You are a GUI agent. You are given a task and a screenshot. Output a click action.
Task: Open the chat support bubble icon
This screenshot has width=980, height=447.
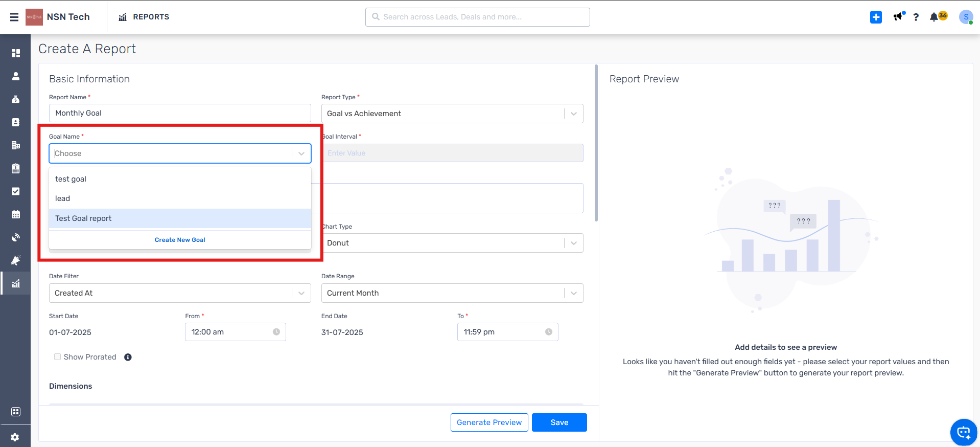point(964,433)
